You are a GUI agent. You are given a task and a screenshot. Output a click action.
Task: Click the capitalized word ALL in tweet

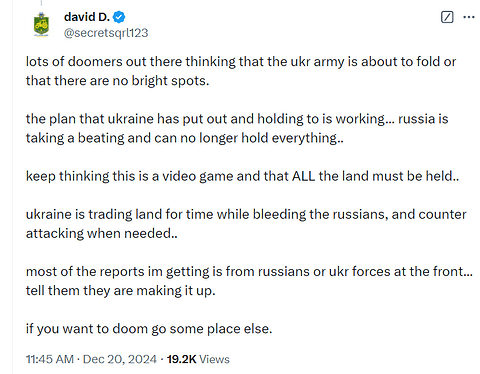[303, 176]
